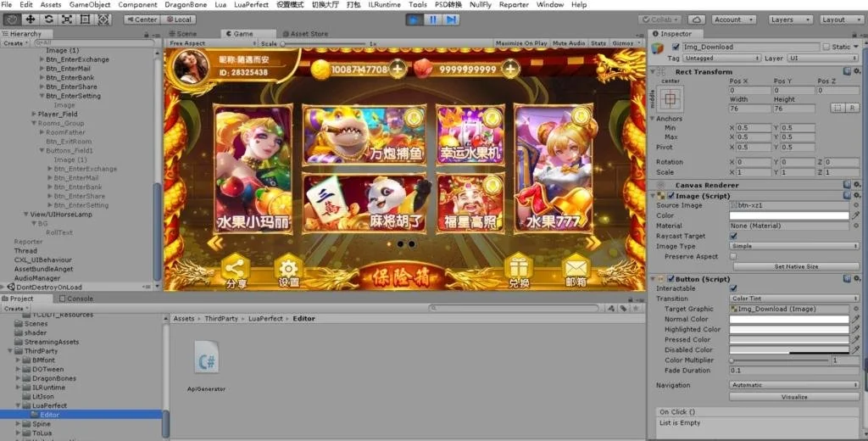This screenshot has height=441, width=868.
Task: Click the ApiGenerator C# script asset
Action: [208, 360]
